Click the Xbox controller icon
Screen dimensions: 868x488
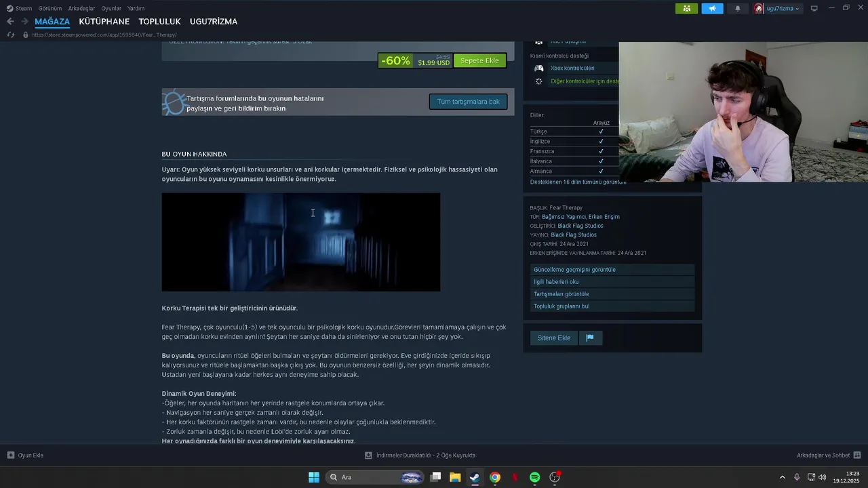(x=538, y=68)
